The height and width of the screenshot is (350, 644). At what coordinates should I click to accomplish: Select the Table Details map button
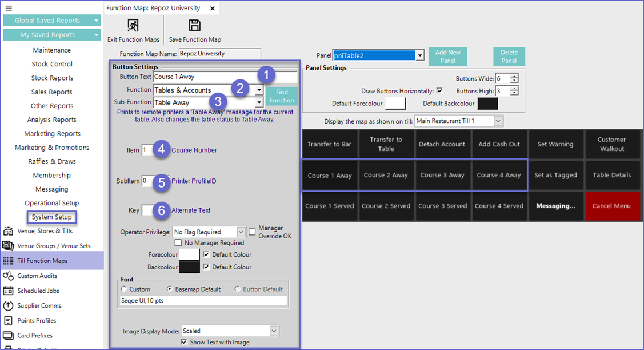[x=611, y=175]
